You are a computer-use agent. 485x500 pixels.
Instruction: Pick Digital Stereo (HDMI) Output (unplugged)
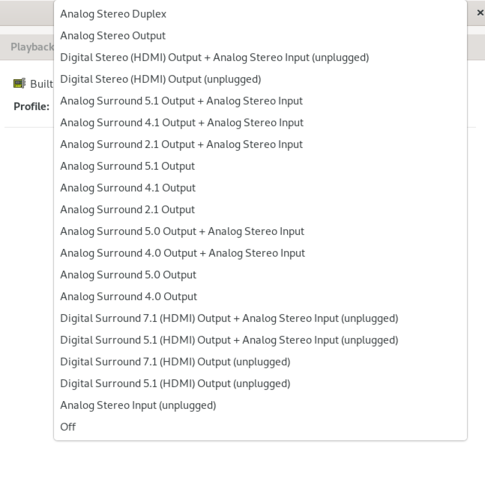(260, 79)
